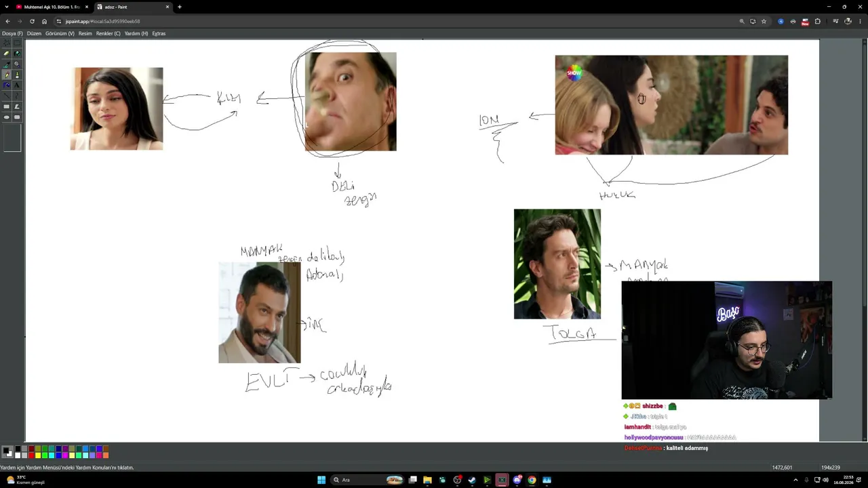Viewport: 868px width, 488px height.
Task: Pick the white color swatch
Action: pyautogui.click(x=18, y=455)
